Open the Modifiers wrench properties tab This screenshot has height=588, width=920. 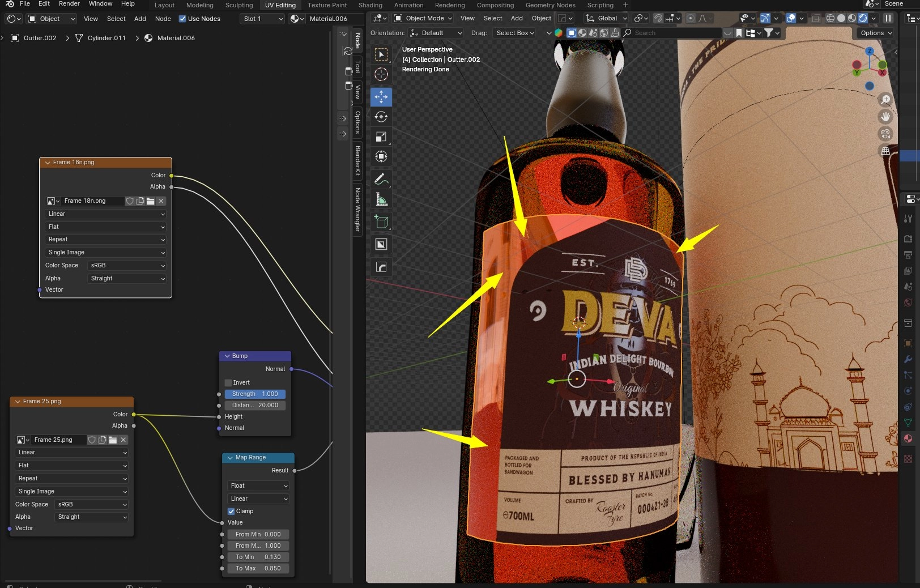tap(908, 359)
